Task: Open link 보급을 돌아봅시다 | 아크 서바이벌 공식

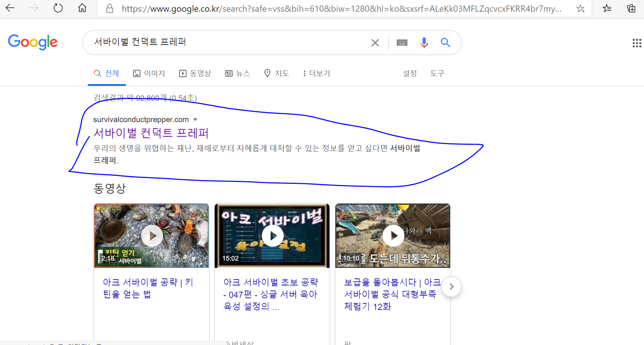Action: point(392,294)
